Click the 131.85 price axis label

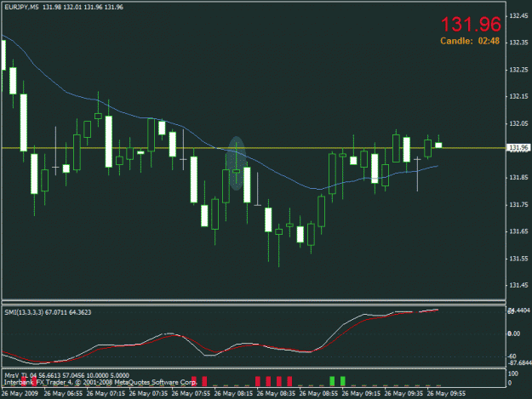pos(518,177)
